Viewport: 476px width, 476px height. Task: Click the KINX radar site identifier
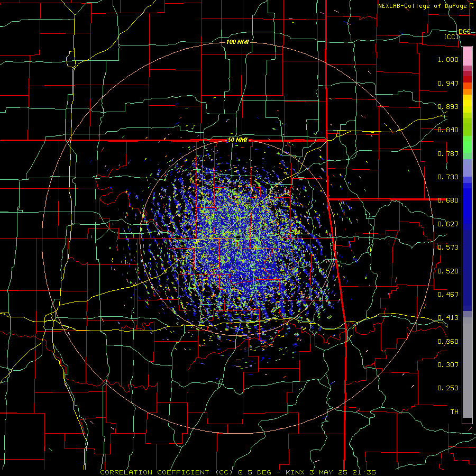click(295, 472)
